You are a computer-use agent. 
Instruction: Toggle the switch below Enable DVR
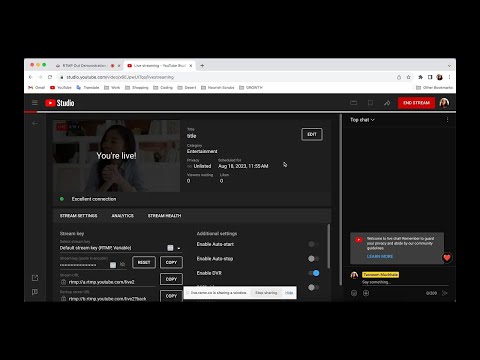click(313, 287)
